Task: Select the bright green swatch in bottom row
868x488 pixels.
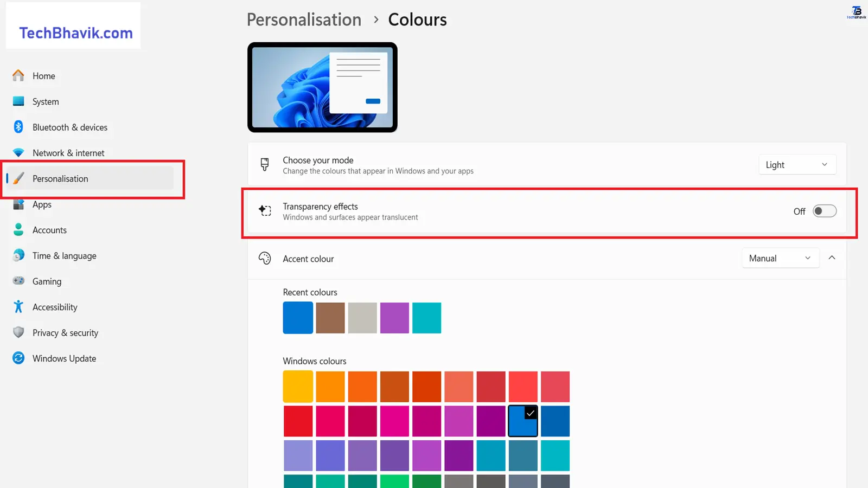Action: click(394, 481)
